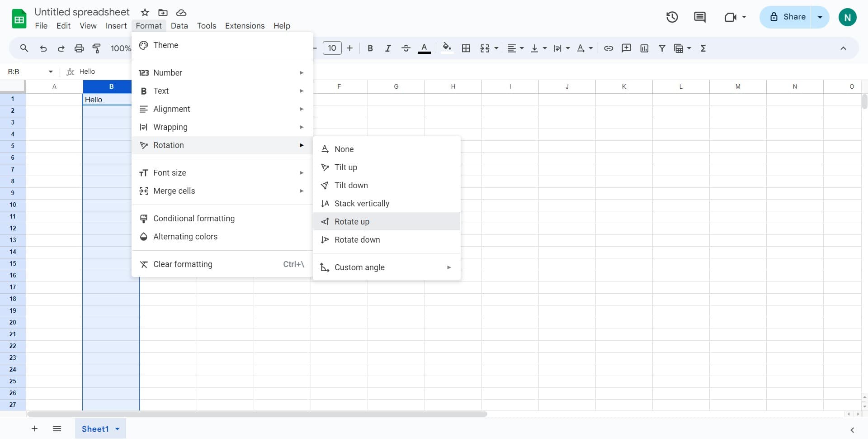The image size is (868, 439).
Task: Click the Print icon
Action: pos(79,48)
